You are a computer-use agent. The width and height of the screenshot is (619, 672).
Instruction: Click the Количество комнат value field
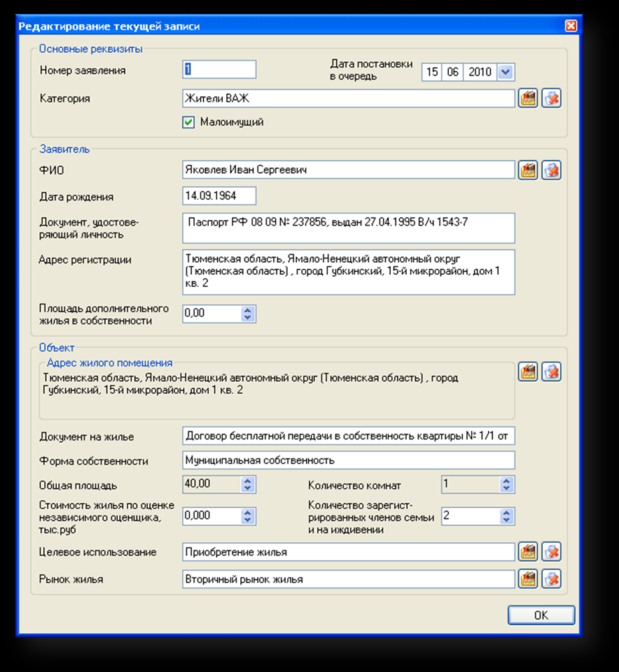pos(470,484)
